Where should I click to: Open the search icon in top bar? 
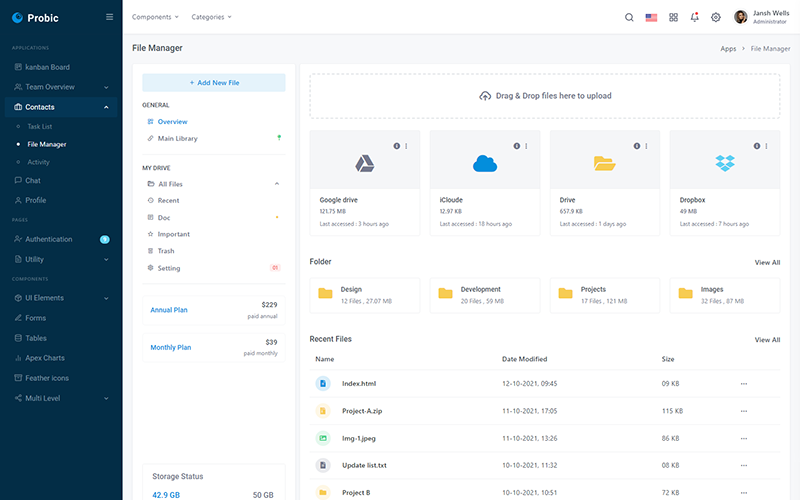click(x=629, y=17)
